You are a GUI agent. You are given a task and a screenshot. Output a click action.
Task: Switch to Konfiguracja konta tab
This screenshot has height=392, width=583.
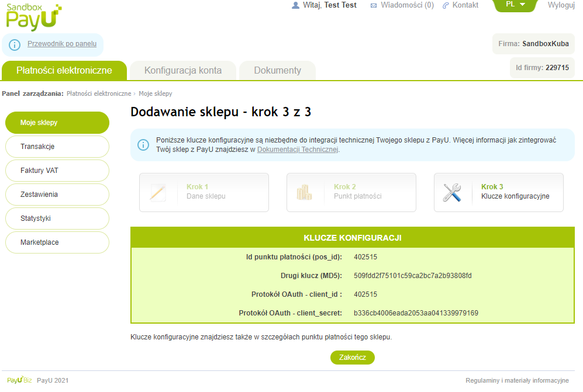(183, 71)
